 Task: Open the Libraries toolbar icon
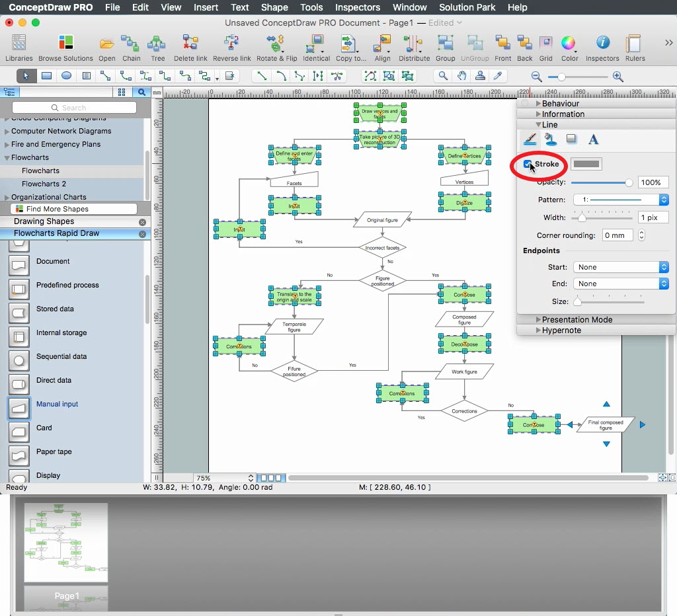pos(19,44)
